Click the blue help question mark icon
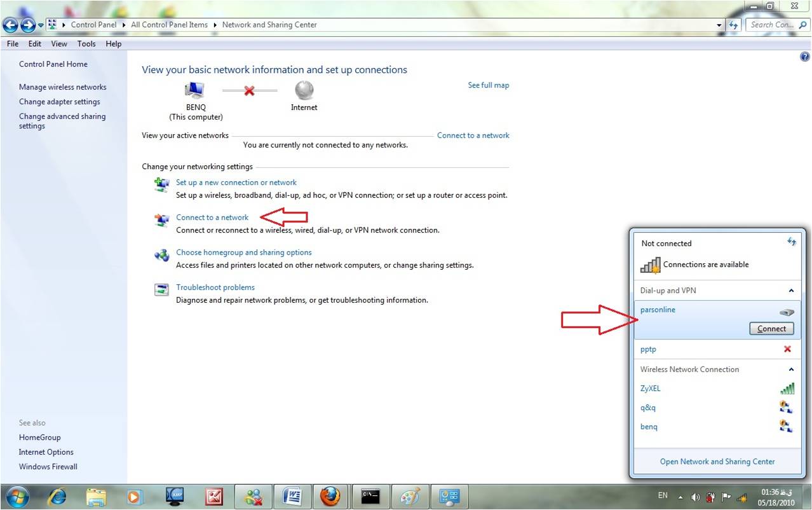 [x=805, y=57]
